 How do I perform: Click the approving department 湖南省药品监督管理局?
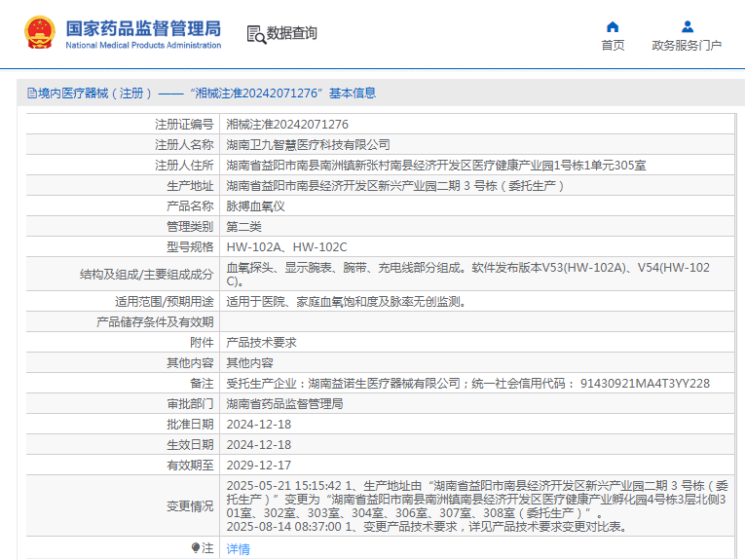[284, 404]
